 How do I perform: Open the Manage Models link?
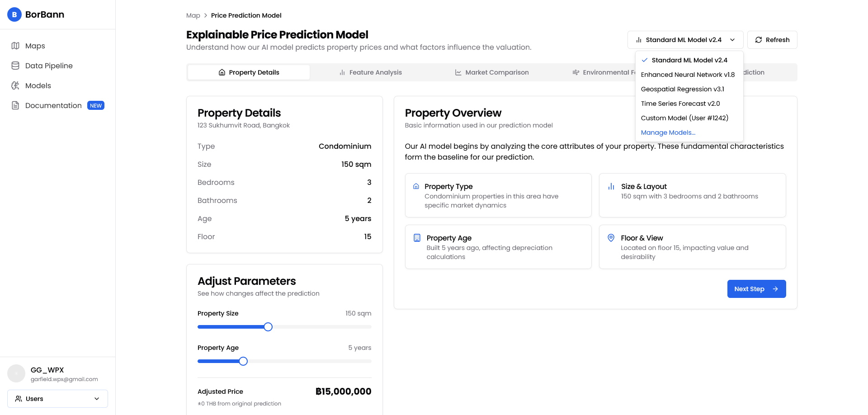click(668, 132)
